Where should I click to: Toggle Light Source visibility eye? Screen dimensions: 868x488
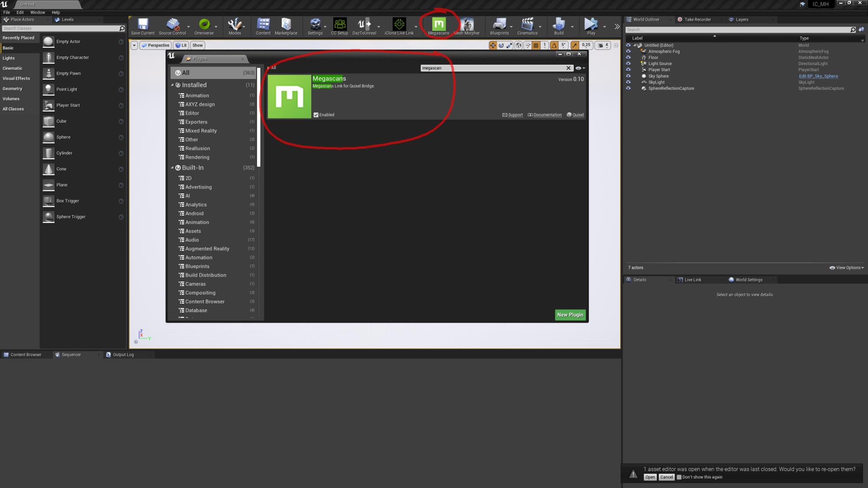(628, 63)
